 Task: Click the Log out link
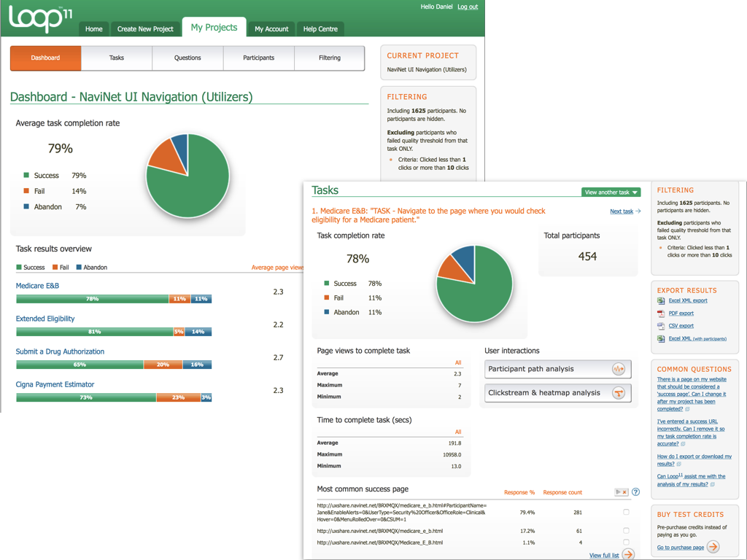(468, 7)
